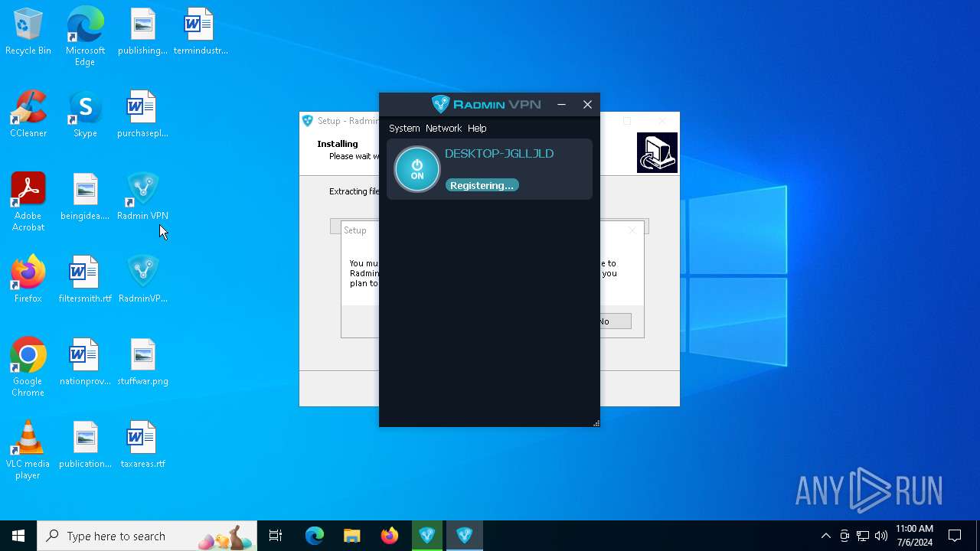980x551 pixels.
Task: Select the termindustr Word document on desktop
Action: click(x=200, y=32)
